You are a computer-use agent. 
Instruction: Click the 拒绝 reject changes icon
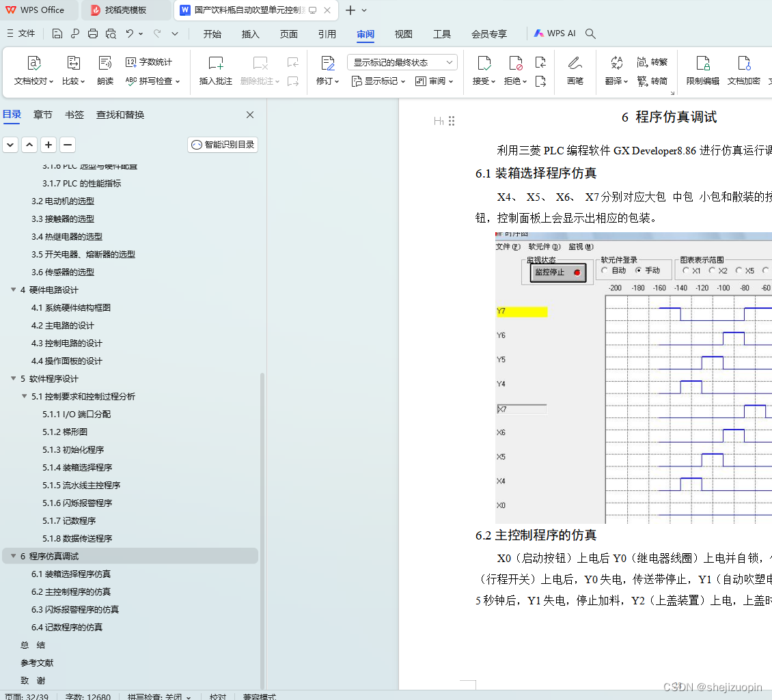tap(516, 71)
